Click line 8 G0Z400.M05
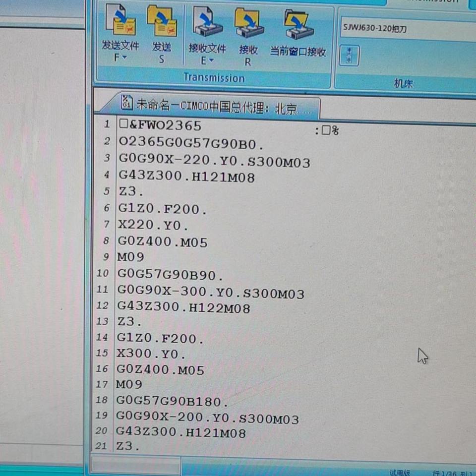Screen dimensions: 476x476 163,241
